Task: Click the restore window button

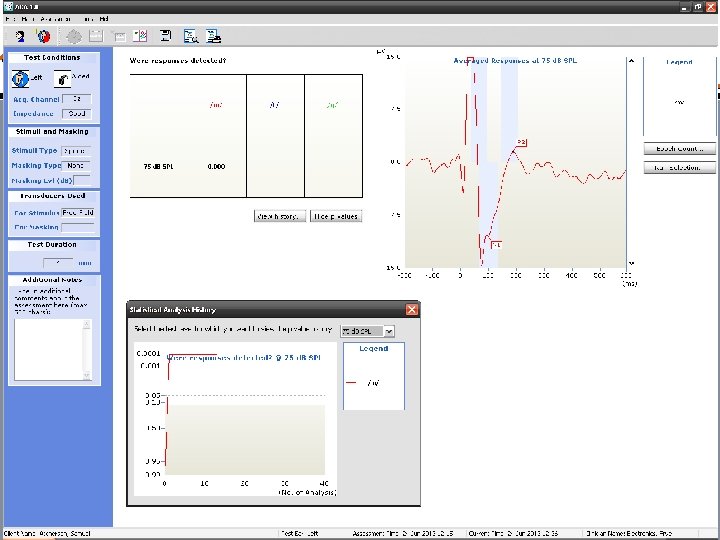Action: 698,7
